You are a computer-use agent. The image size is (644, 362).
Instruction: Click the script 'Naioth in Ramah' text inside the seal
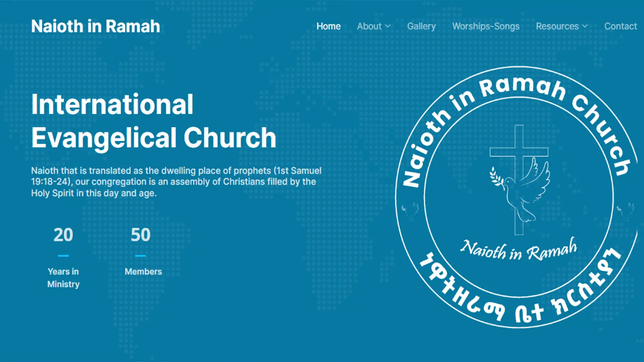click(x=518, y=248)
